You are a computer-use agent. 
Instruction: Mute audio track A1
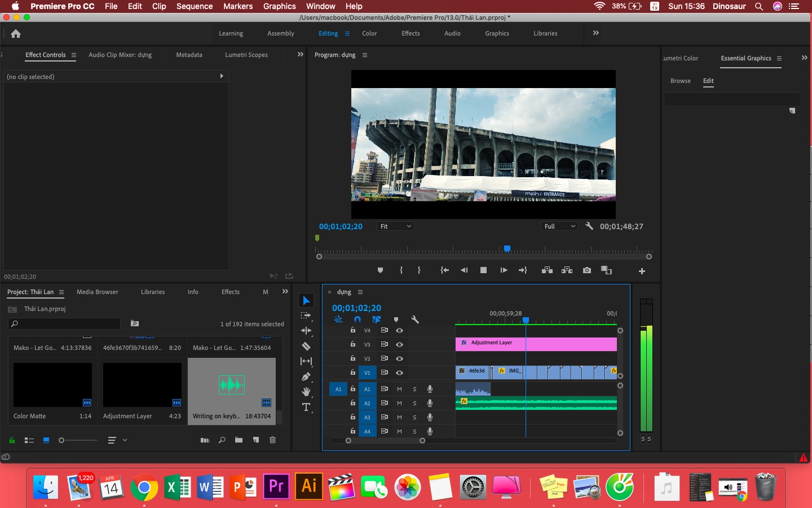(399, 389)
